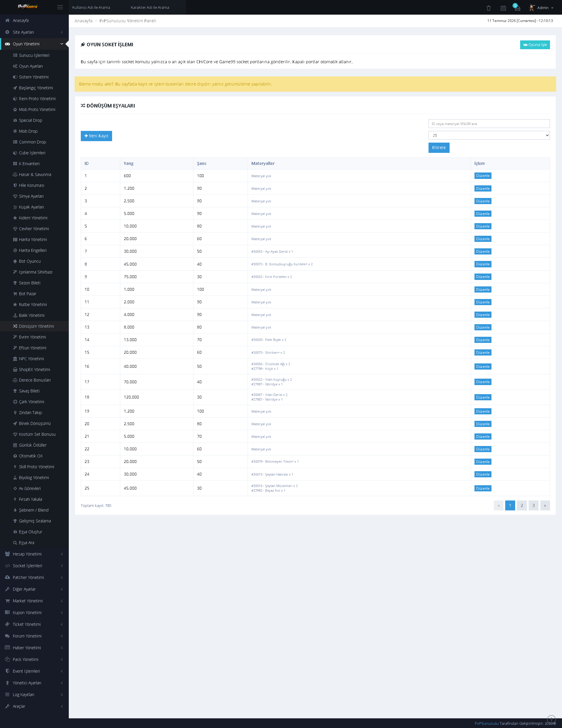
Task: Open the calendar icon in header
Action: point(503,8)
